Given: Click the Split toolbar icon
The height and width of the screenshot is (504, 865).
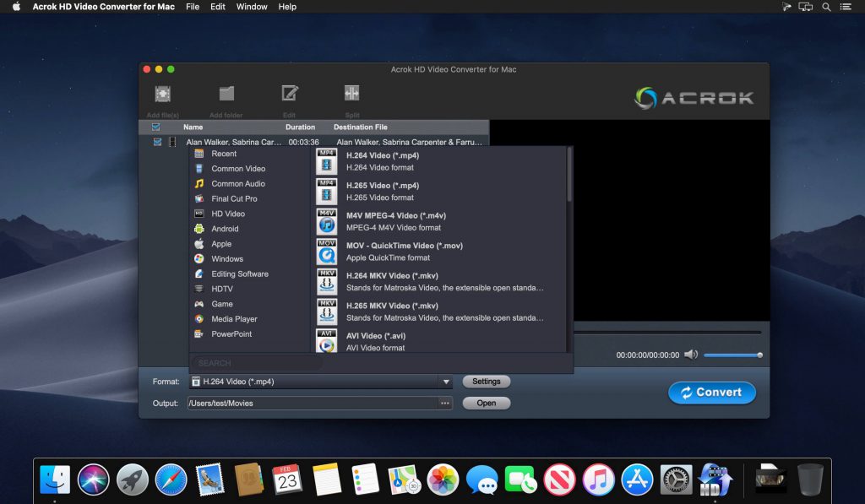Looking at the screenshot, I should click(351, 95).
